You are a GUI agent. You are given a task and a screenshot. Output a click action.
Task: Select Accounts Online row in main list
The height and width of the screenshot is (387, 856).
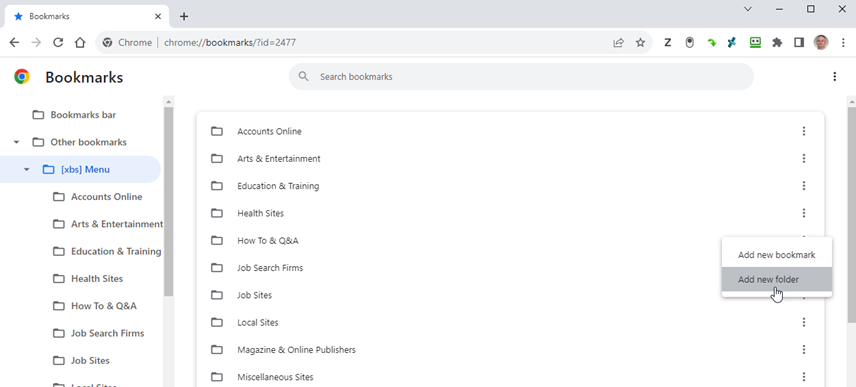[x=510, y=131]
